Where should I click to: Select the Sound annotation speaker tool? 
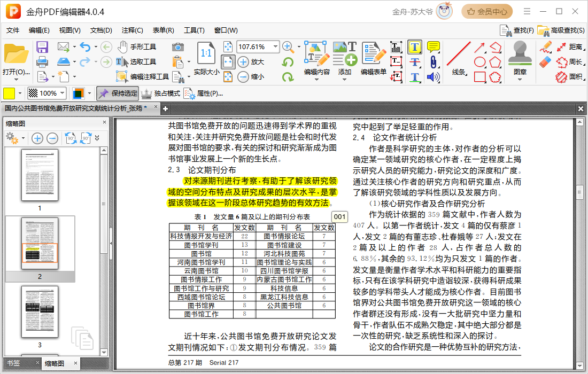point(433,77)
